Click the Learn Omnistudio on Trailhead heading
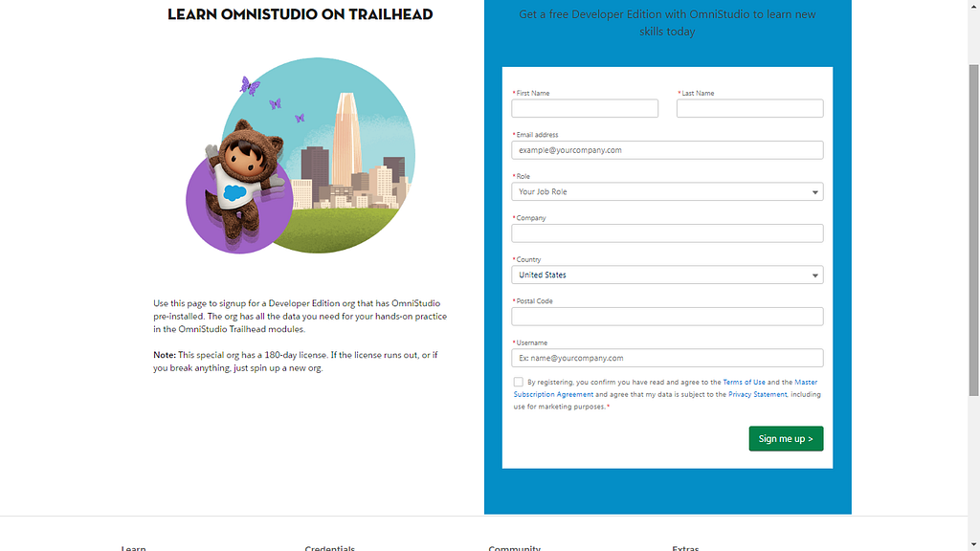The image size is (980, 551). click(300, 14)
